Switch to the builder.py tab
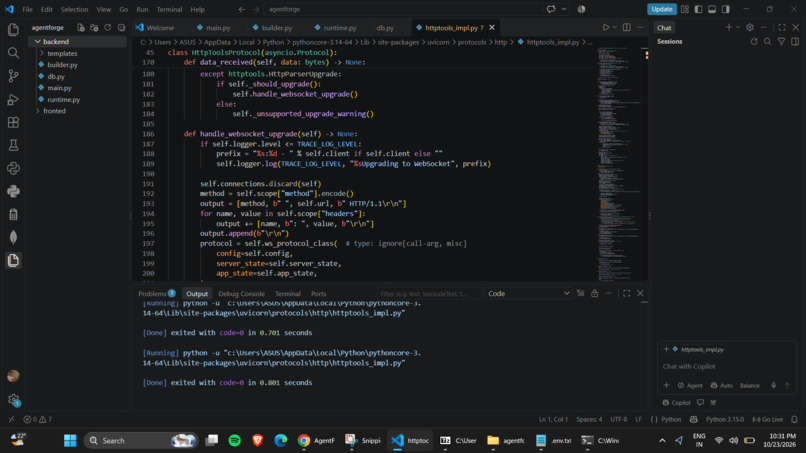Image resolution: width=806 pixels, height=453 pixels. pyautogui.click(x=277, y=28)
